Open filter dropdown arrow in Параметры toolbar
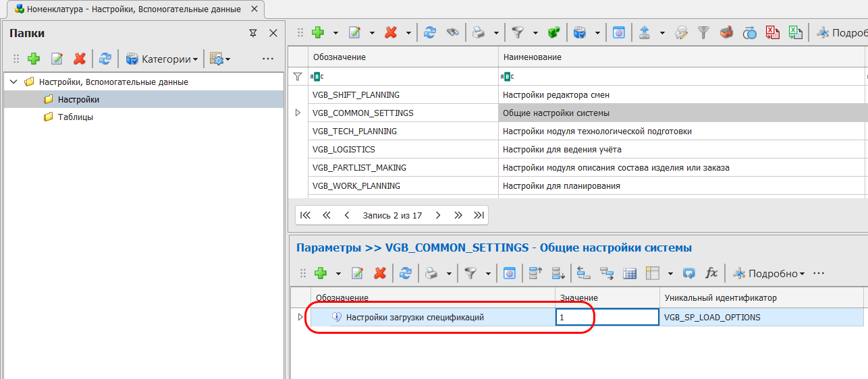 488,273
